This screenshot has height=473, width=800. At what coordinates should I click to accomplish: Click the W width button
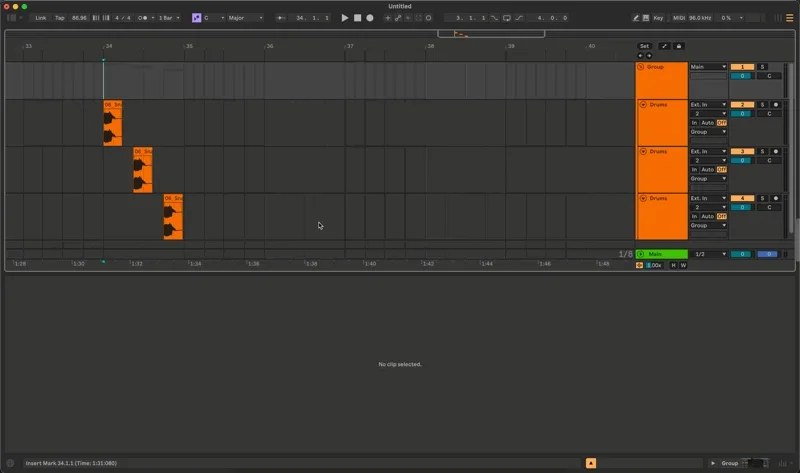point(683,265)
